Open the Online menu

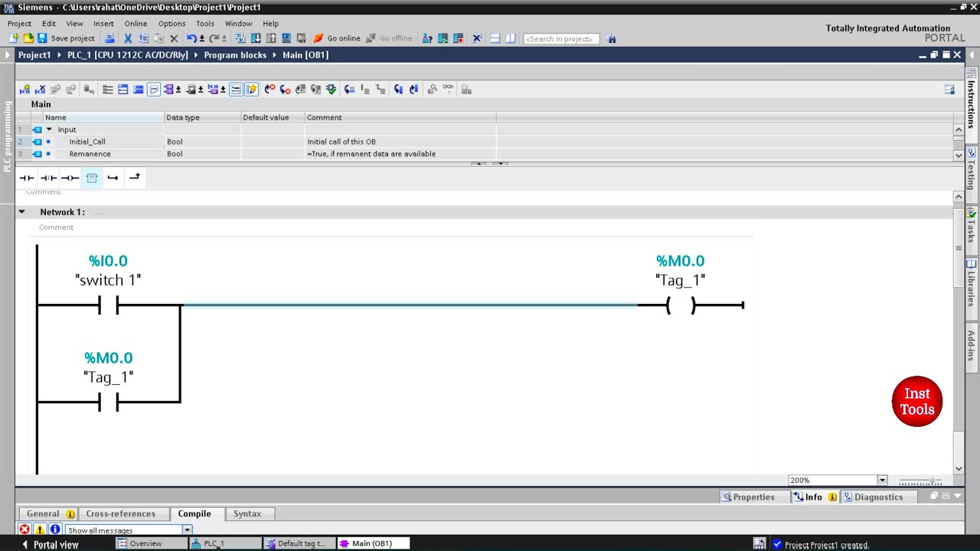pyautogui.click(x=136, y=24)
